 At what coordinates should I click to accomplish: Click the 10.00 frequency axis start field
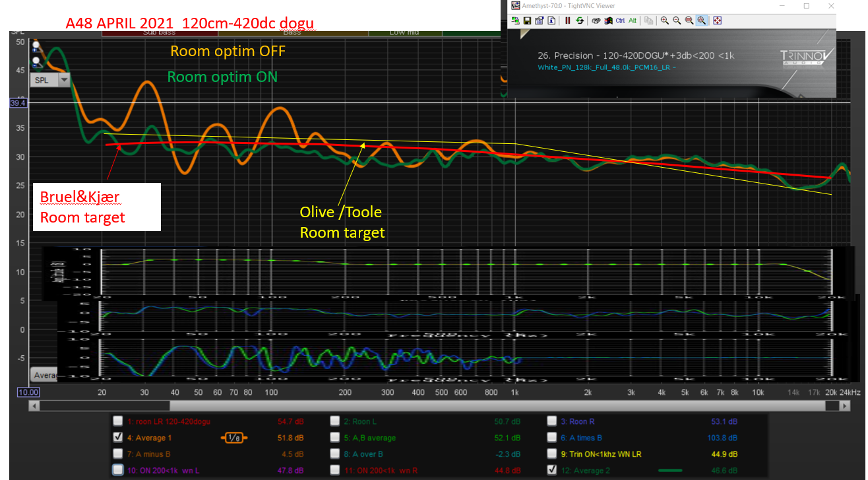point(28,392)
